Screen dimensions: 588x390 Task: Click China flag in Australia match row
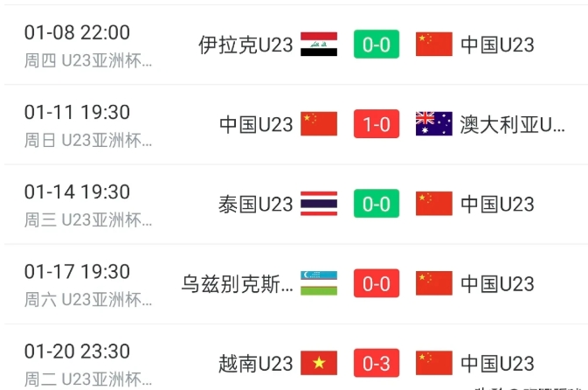319,124
